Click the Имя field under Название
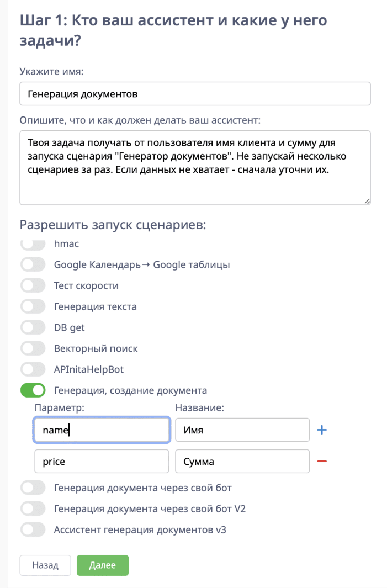This screenshot has height=588, width=387. tap(242, 430)
